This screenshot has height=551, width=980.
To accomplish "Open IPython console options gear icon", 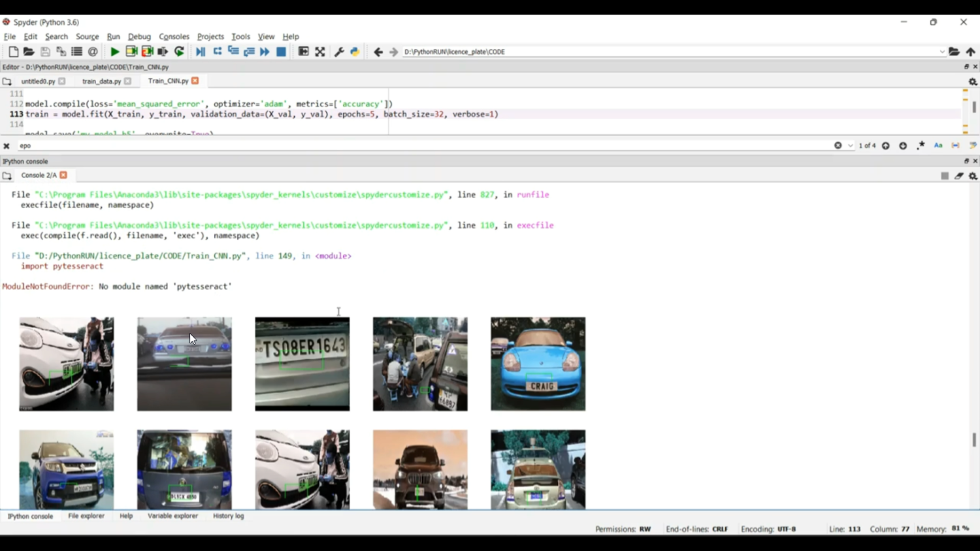I will pos(973,176).
